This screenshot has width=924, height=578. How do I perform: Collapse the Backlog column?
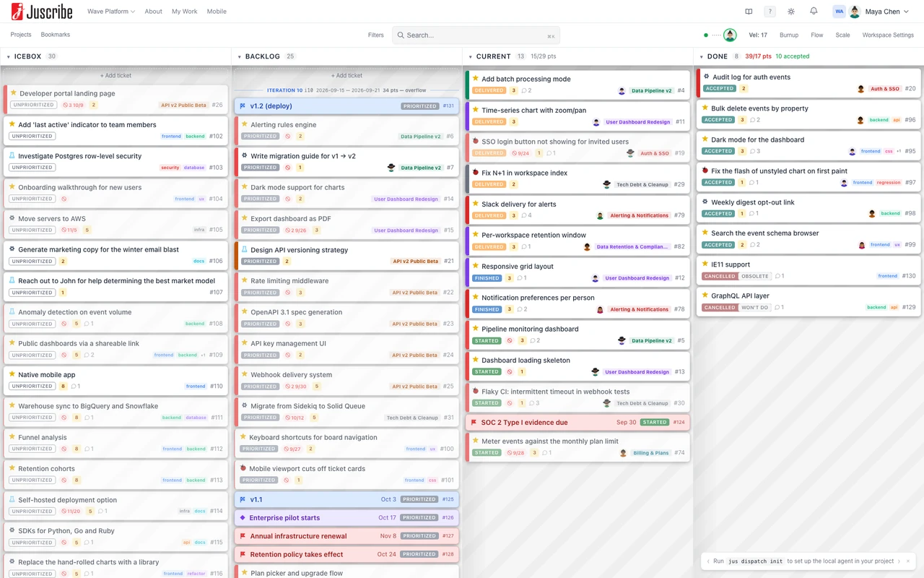point(239,56)
